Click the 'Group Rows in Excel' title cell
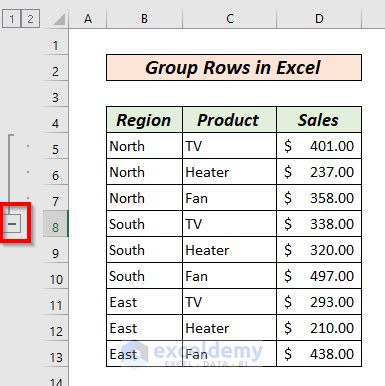The image size is (385, 386). (x=234, y=68)
